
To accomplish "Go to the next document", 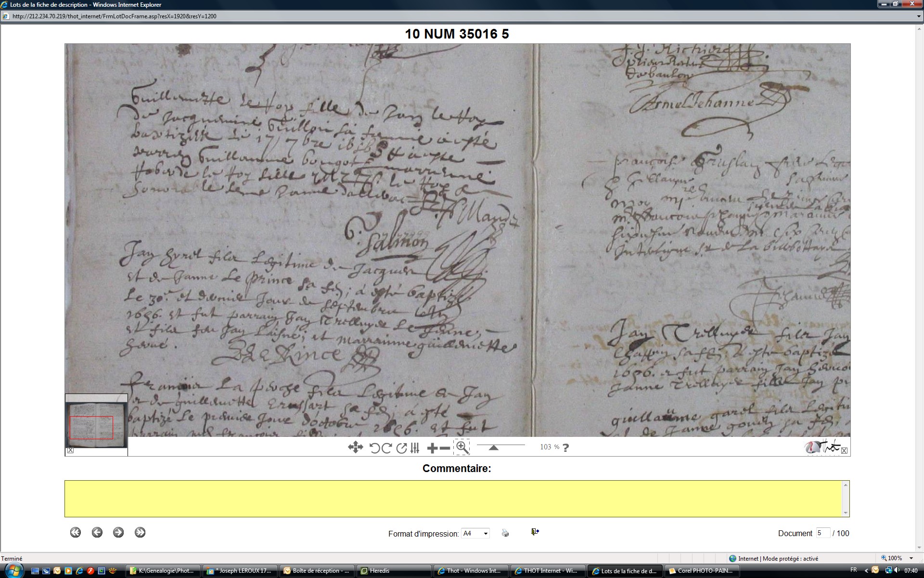I will 118,532.
